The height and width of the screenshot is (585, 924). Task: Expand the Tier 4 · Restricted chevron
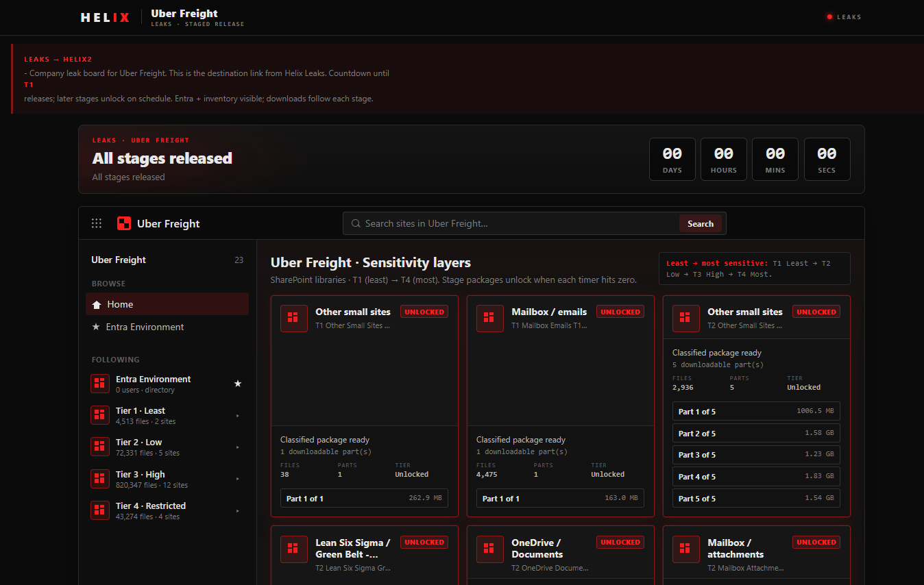click(x=238, y=510)
